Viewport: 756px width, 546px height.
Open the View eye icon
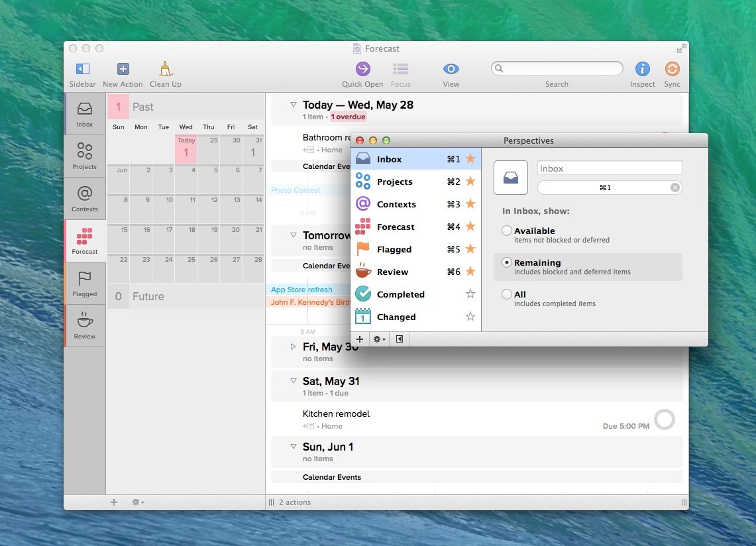click(x=451, y=69)
